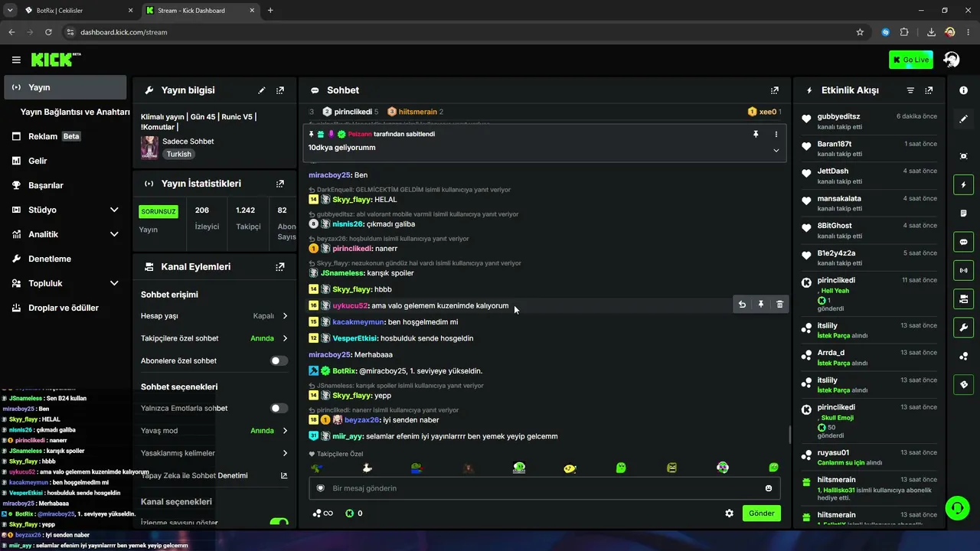
Task: Open the Başarılar section
Action: pyautogui.click(x=65, y=185)
